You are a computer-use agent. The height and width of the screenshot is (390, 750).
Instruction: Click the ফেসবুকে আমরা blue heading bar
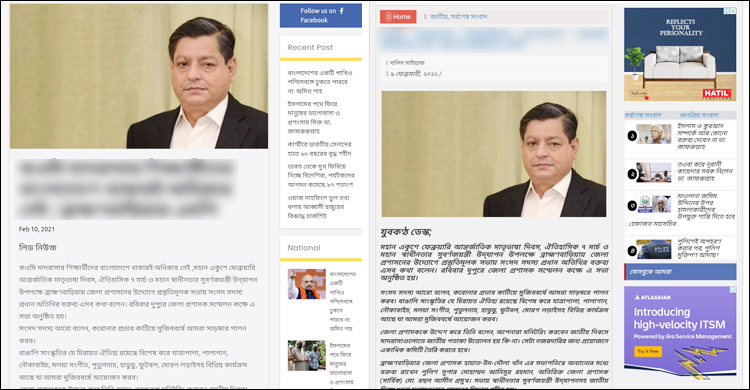(680, 272)
